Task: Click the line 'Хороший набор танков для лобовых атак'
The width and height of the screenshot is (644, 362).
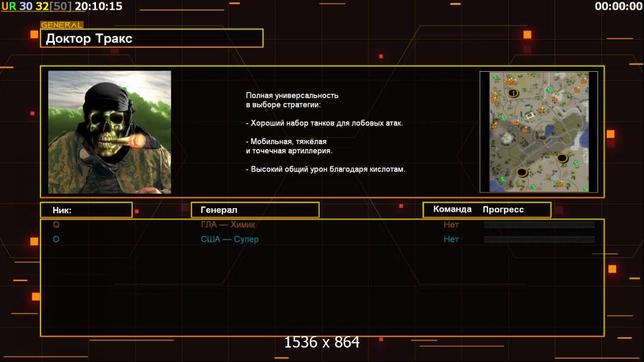Action: pos(324,123)
